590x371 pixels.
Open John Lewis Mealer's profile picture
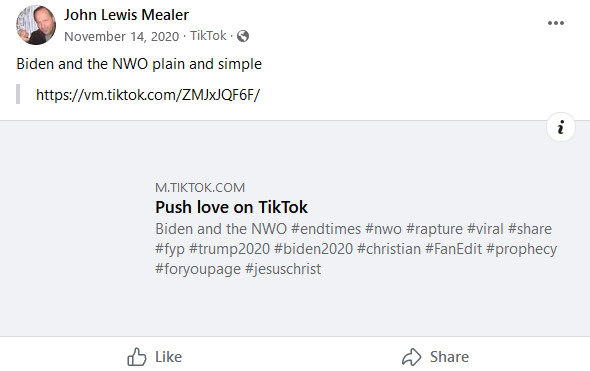coord(36,25)
